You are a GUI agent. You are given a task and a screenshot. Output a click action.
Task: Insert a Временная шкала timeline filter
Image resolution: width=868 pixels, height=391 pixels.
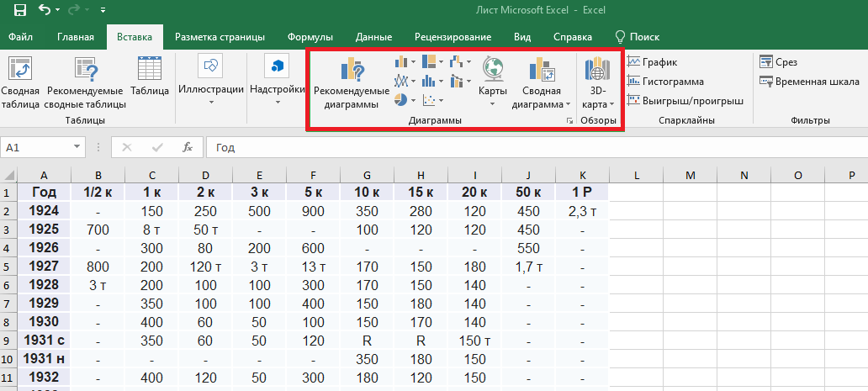pyautogui.click(x=809, y=82)
